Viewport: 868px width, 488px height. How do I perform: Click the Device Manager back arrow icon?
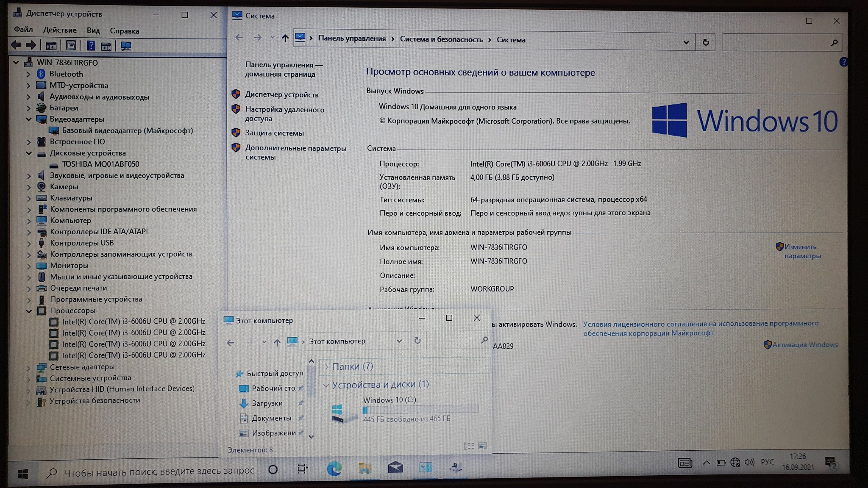coord(17,45)
